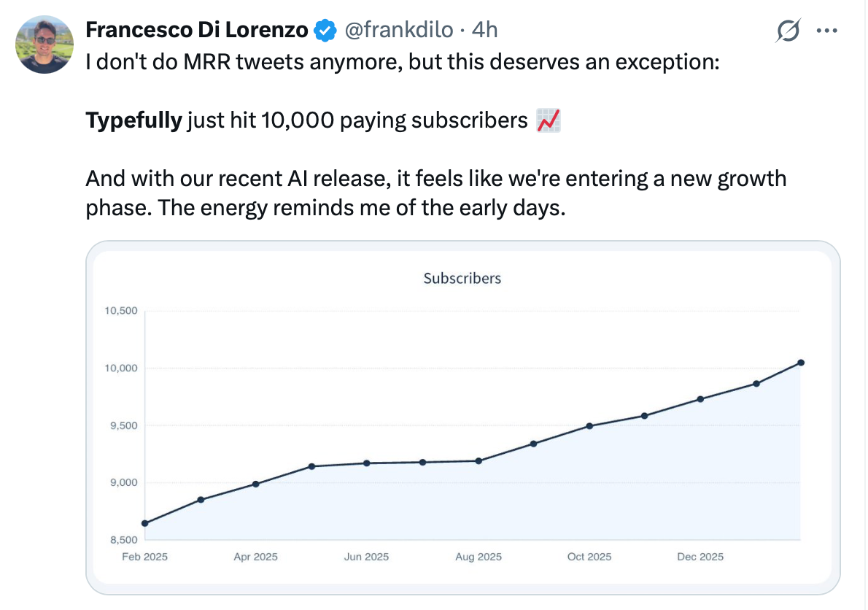Open Francesco Di Lorenzo's profile name
Image resolution: width=868 pixels, height=610 pixels.
[x=197, y=30]
